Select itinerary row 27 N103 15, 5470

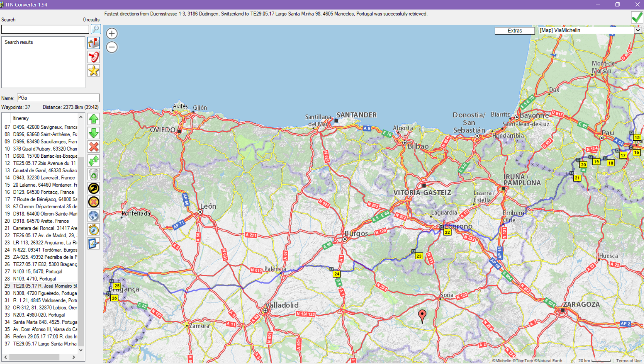coord(41,272)
